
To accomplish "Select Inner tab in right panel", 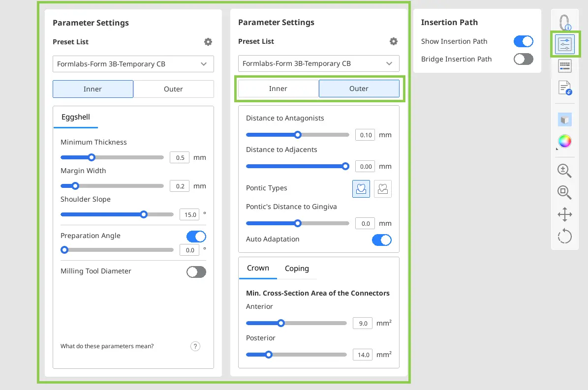I will tap(279, 89).
